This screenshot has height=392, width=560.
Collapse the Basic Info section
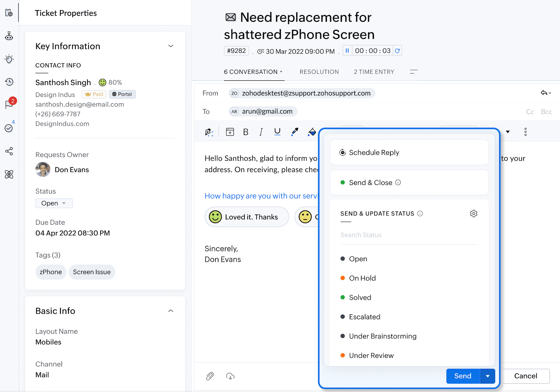[171, 311]
